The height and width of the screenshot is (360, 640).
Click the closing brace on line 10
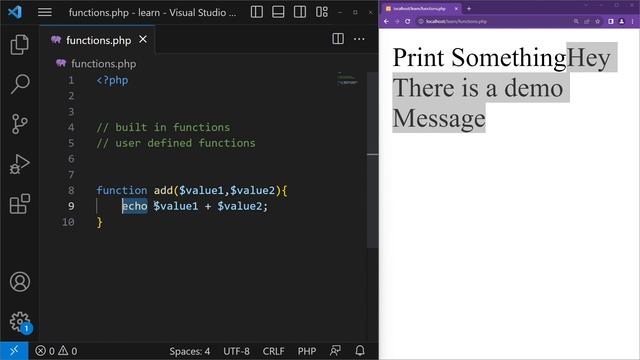pyautogui.click(x=100, y=222)
